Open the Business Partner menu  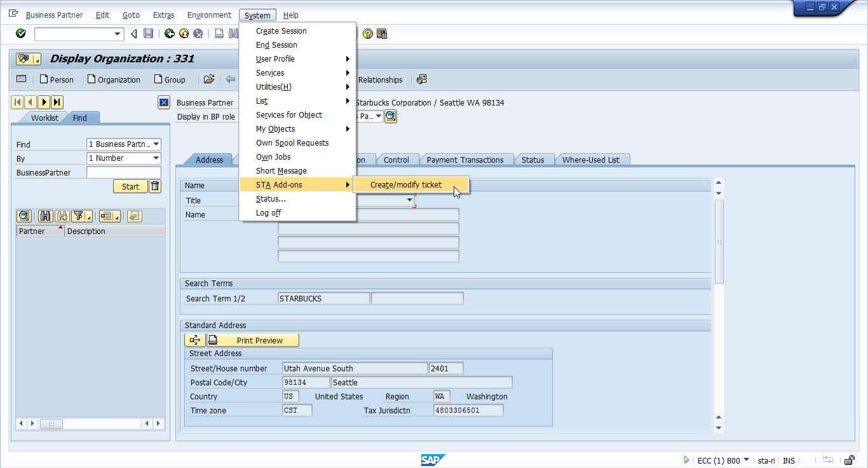pos(54,15)
